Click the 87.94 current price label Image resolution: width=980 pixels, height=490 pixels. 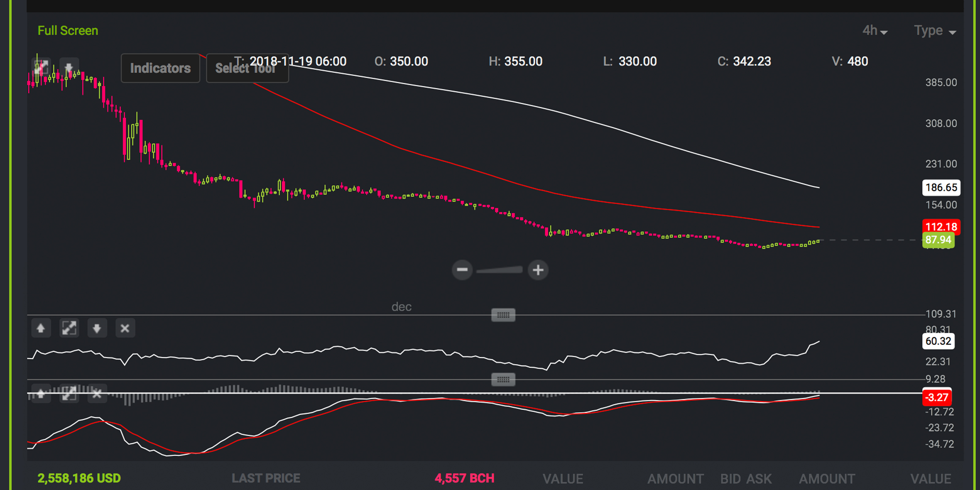coord(938,240)
